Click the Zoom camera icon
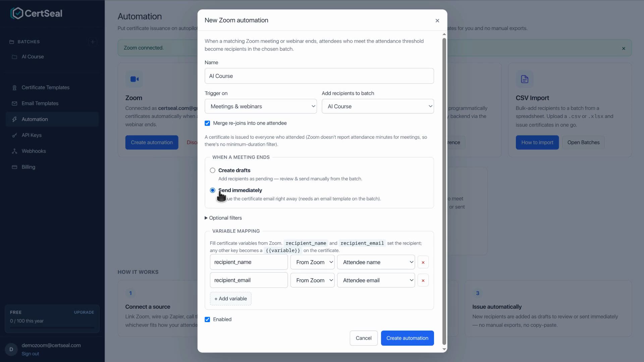Image resolution: width=644 pixels, height=362 pixels. 134,79
